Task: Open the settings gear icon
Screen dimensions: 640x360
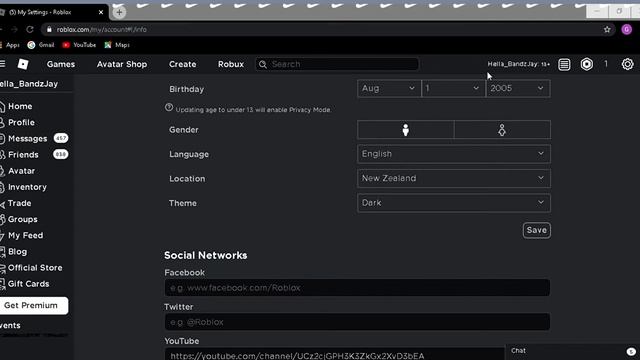Action: point(627,64)
